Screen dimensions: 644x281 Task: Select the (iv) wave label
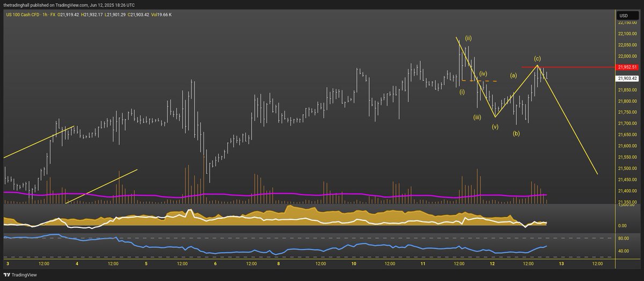point(483,73)
